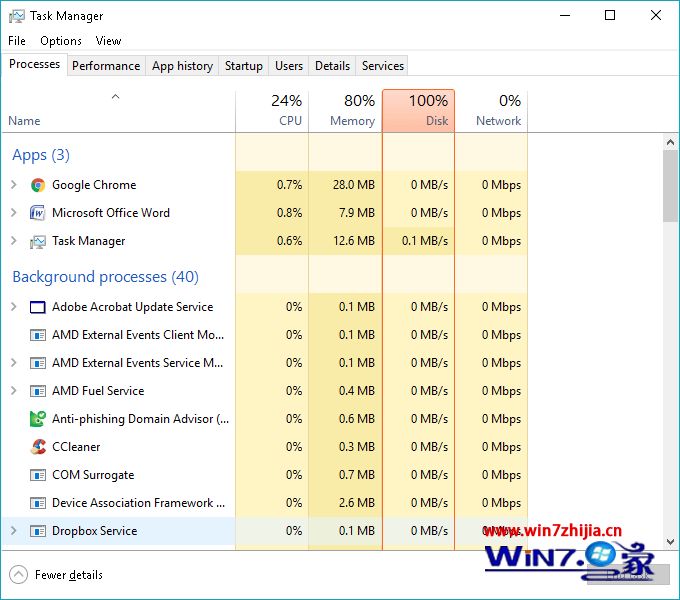This screenshot has width=680, height=600.
Task: Click the Fewer details link
Action: pyautogui.click(x=69, y=575)
